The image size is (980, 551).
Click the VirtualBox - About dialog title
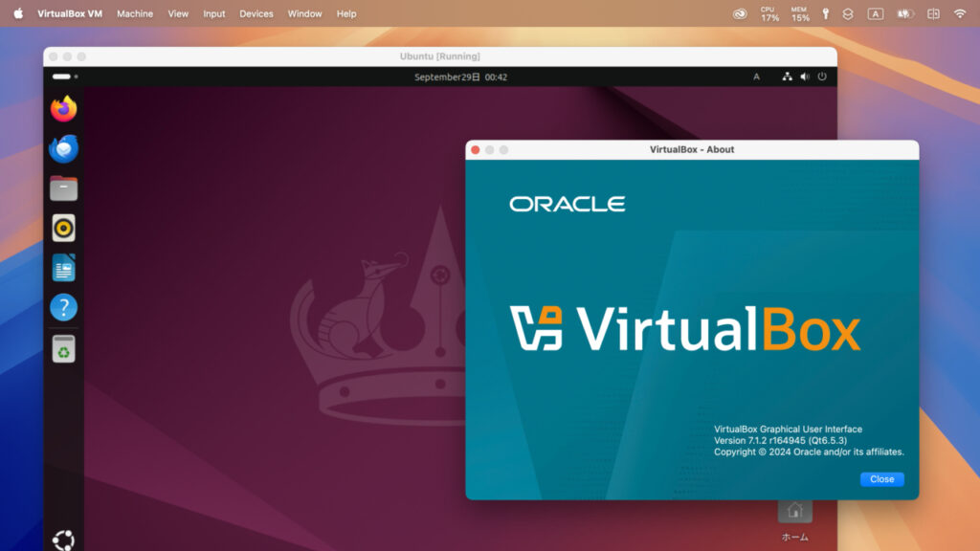pos(692,149)
